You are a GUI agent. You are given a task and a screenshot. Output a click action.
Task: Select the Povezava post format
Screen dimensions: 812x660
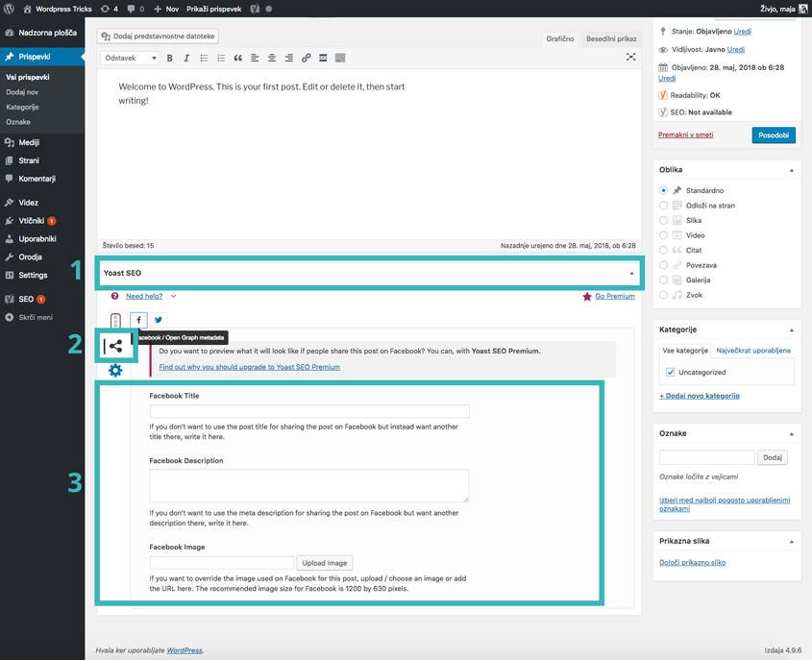(663, 265)
